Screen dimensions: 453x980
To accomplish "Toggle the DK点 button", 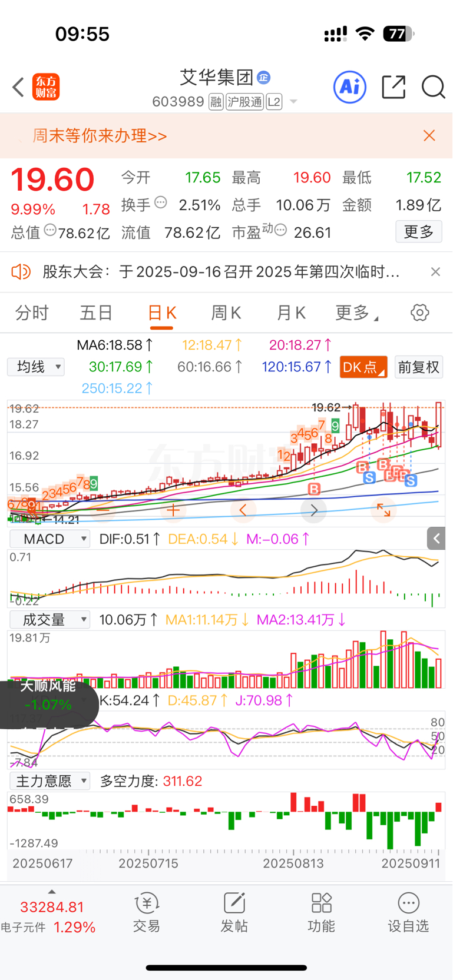I will [363, 367].
